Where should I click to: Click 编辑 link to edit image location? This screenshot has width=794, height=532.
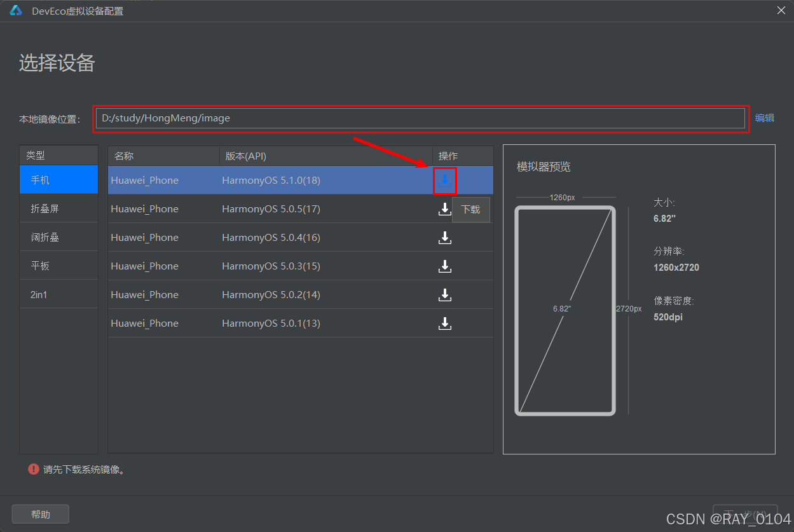(x=765, y=118)
